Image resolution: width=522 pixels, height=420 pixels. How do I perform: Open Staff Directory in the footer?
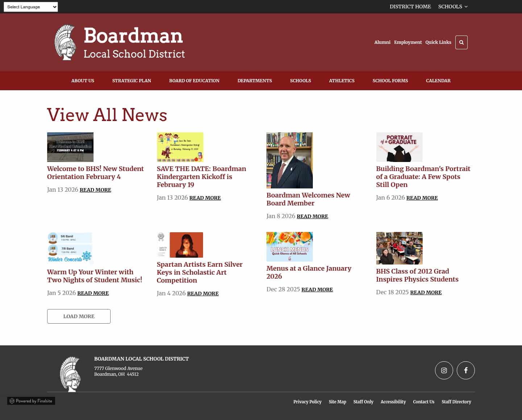[456, 402]
